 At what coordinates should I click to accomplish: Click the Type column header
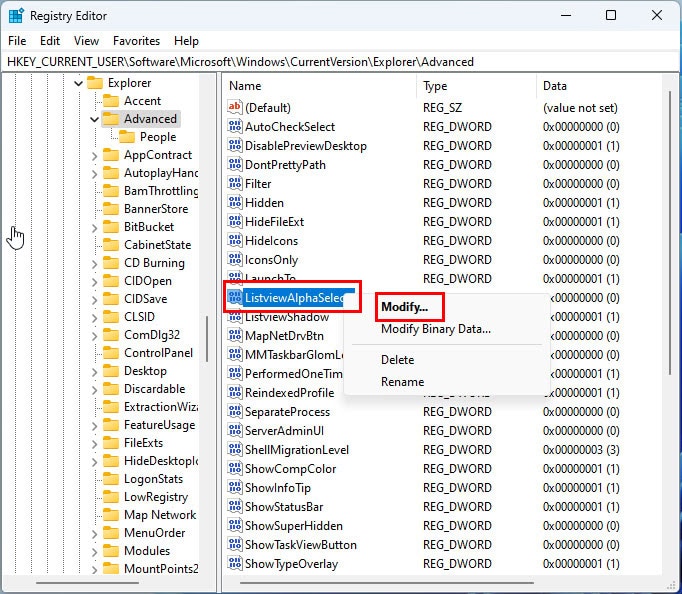click(477, 86)
